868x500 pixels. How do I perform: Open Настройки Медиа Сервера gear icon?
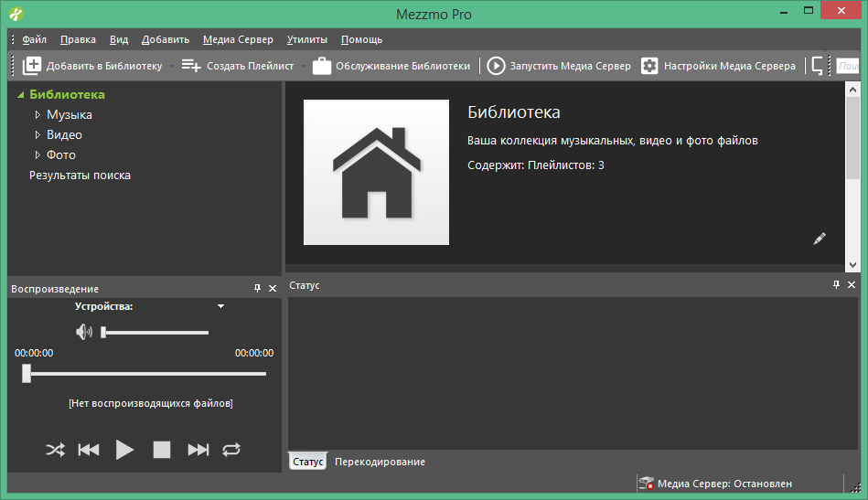649,66
